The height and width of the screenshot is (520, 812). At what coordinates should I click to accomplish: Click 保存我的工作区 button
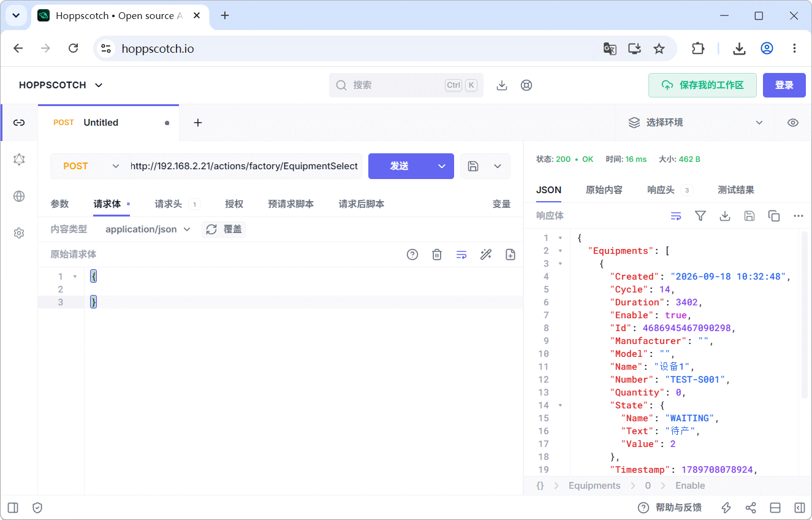coord(702,85)
